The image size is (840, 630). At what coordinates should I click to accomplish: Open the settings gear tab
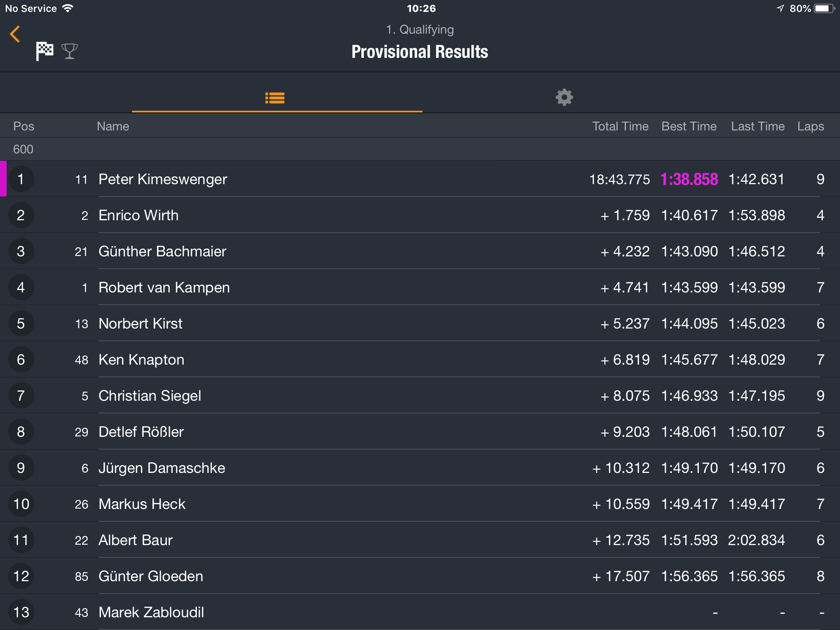pos(564,98)
